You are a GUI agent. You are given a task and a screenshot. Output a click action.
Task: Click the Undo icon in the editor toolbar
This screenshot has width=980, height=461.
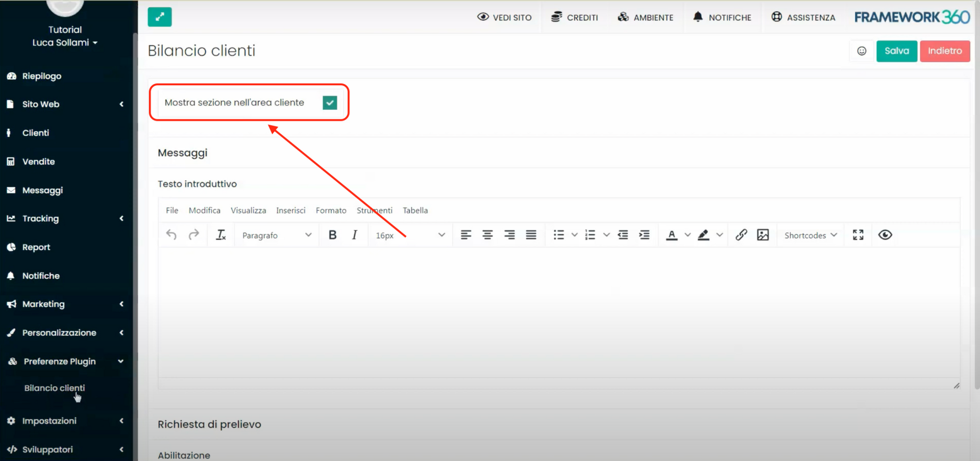pos(171,235)
